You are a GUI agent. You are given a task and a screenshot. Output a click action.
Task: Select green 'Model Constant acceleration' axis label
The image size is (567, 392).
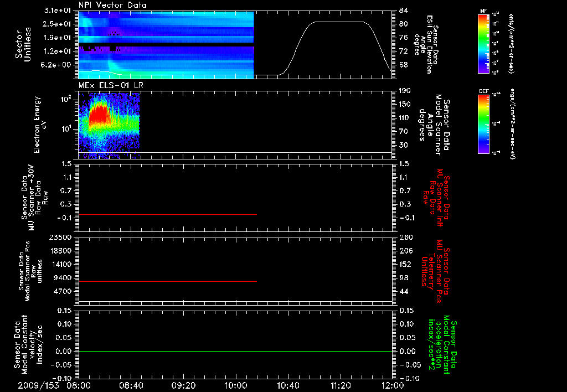click(442, 345)
